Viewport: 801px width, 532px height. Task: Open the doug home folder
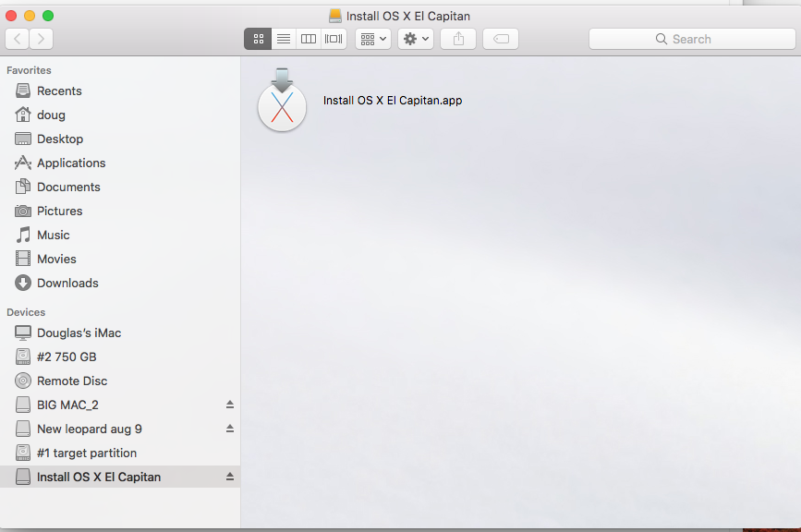pyautogui.click(x=120, y=115)
